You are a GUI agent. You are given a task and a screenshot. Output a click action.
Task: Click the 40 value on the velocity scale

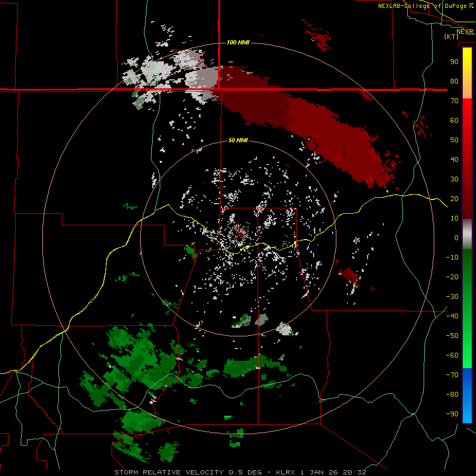click(454, 160)
